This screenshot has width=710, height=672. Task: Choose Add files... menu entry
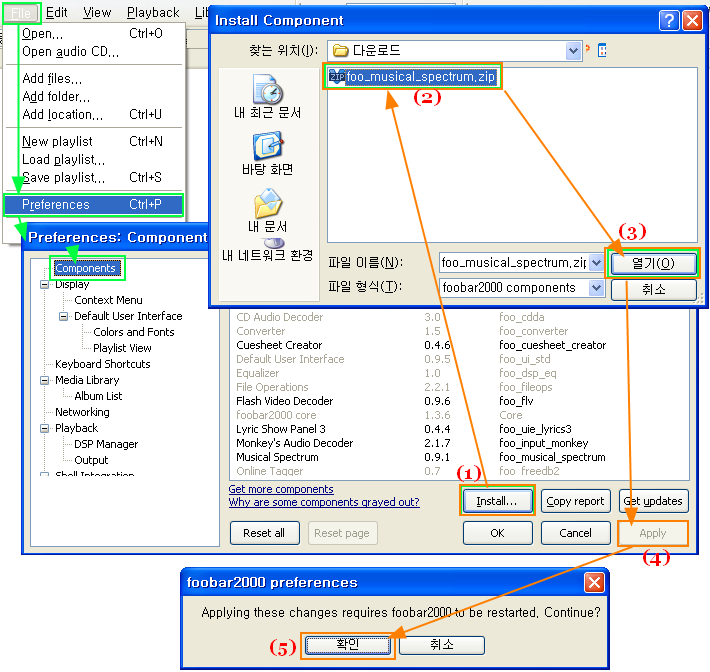[93, 79]
